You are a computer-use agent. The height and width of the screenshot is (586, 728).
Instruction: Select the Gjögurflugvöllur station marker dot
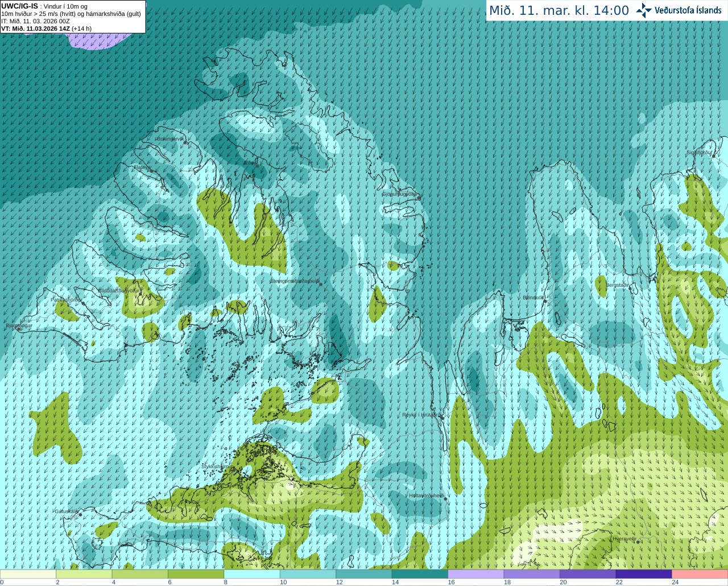click(418, 197)
